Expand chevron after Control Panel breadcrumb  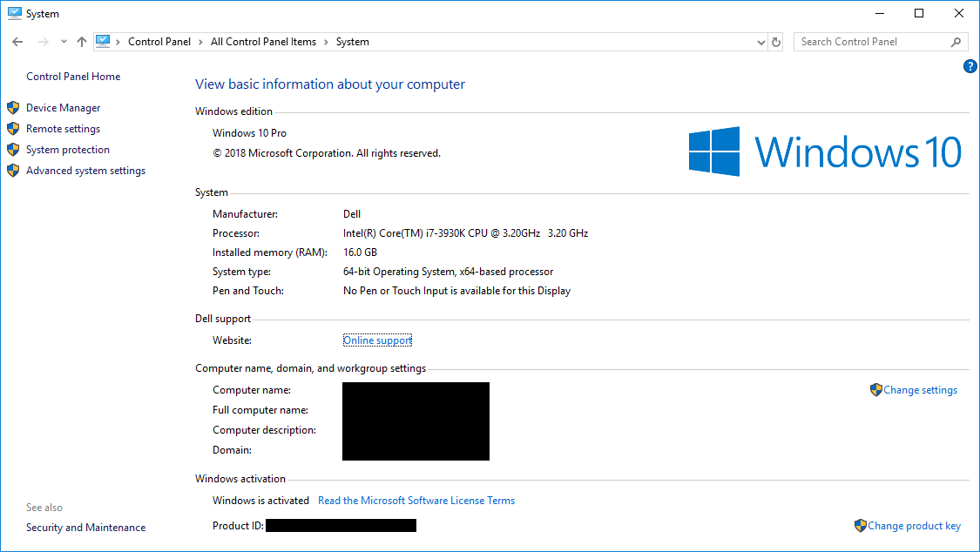pyautogui.click(x=200, y=42)
